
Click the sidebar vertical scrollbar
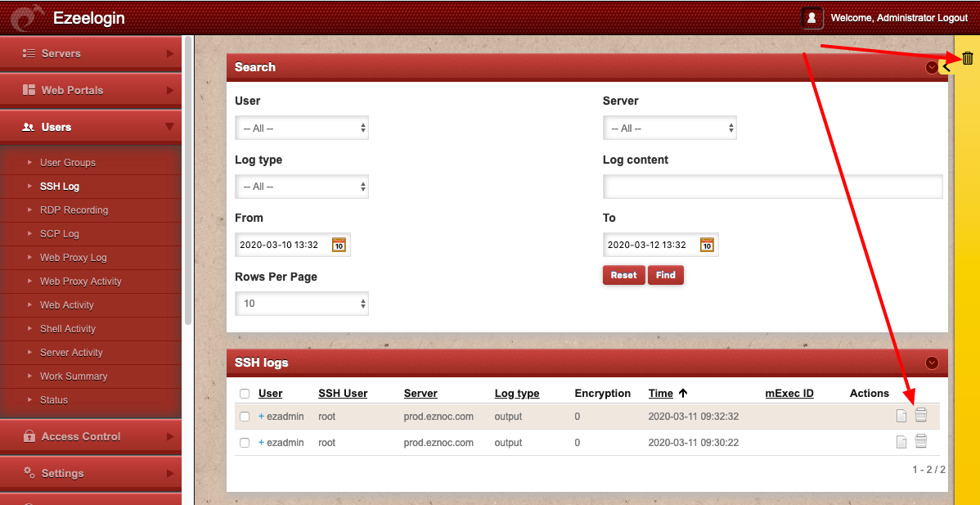coord(188,180)
